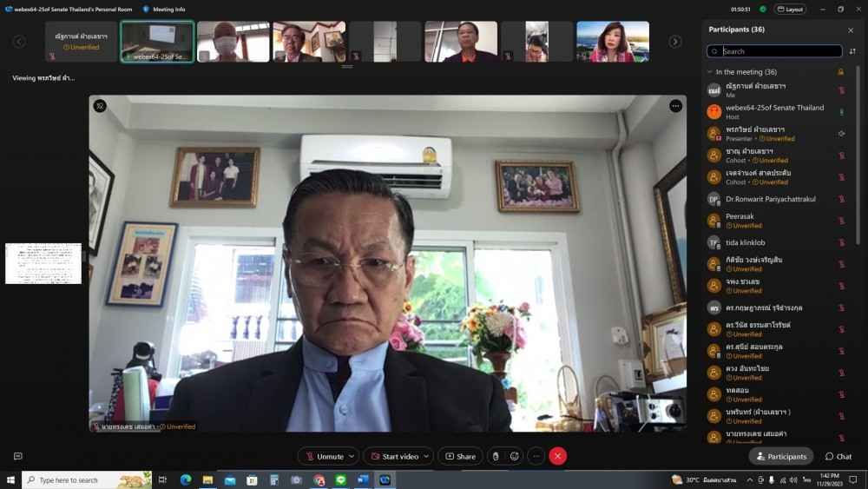This screenshot has width=868, height=489.
Task: Click the raise hand gesture icon
Action: point(495,456)
